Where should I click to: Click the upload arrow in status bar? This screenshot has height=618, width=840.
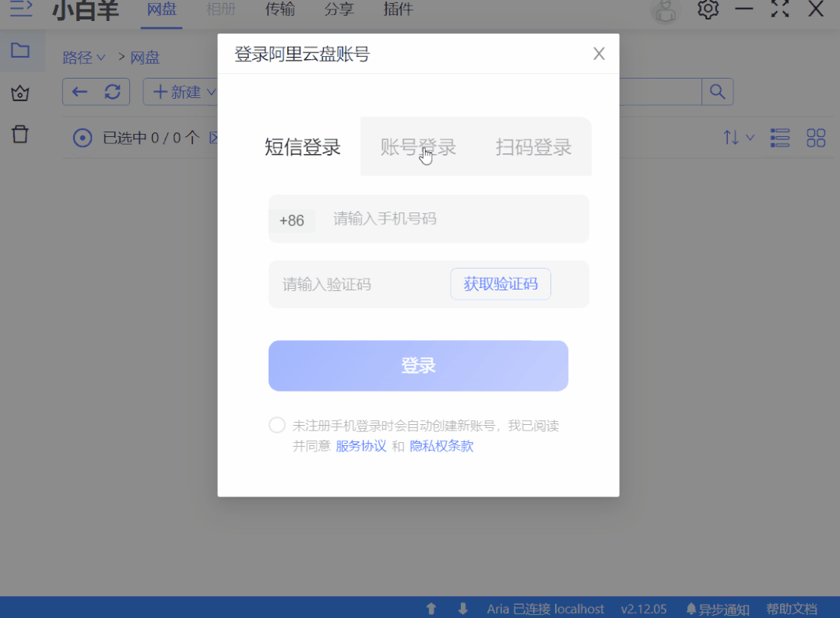431,609
